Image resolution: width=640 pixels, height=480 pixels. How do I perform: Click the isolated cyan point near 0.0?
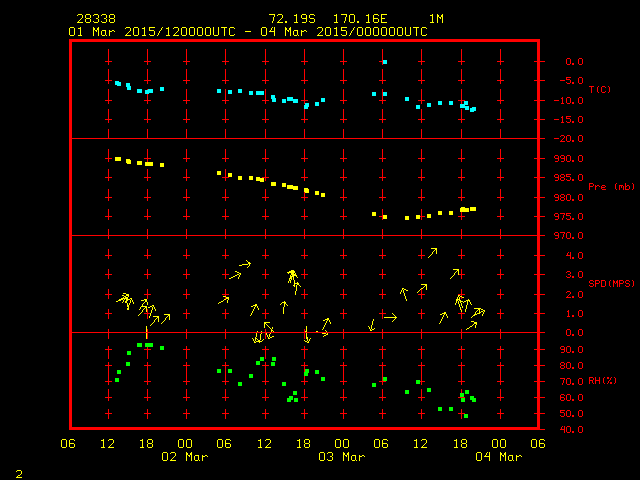384,62
